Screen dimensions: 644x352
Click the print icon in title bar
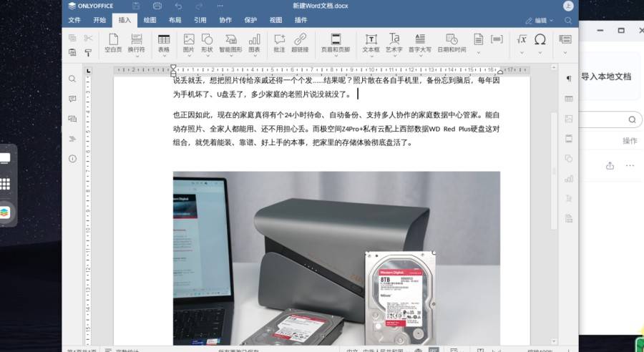[157, 6]
